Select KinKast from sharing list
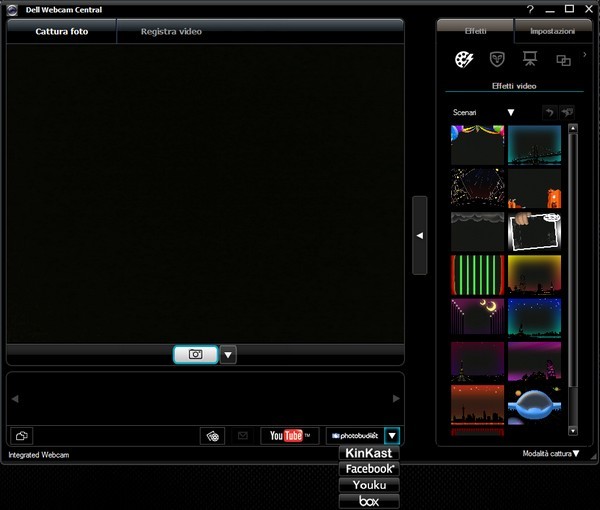Screen dimensions: 600x510 click(370, 453)
